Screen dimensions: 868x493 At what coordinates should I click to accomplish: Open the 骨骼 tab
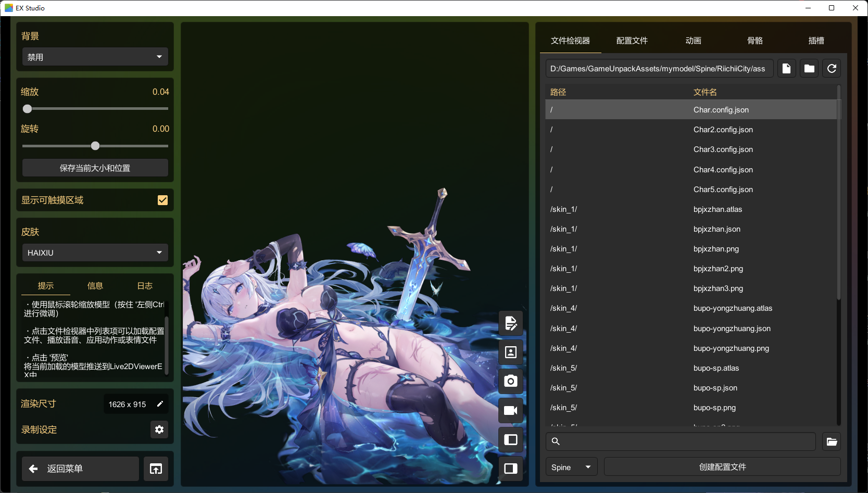tap(754, 41)
